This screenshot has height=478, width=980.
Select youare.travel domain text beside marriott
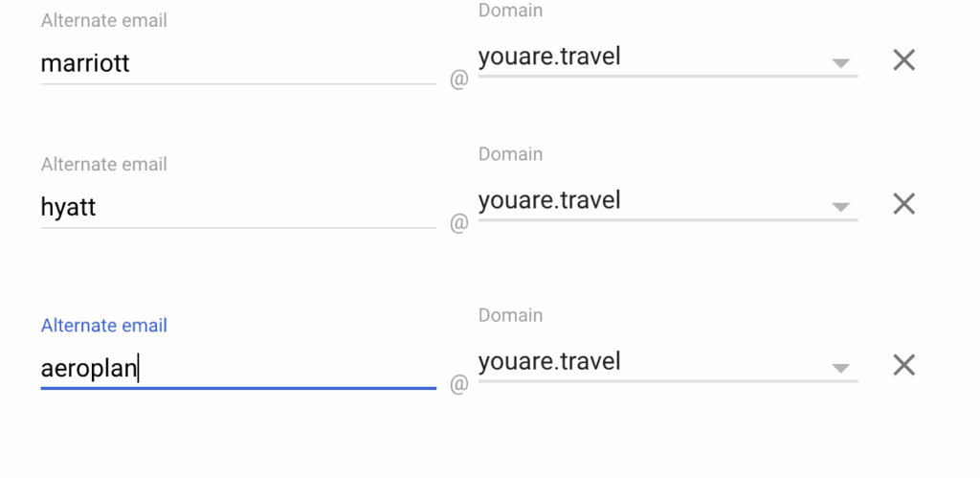549,57
